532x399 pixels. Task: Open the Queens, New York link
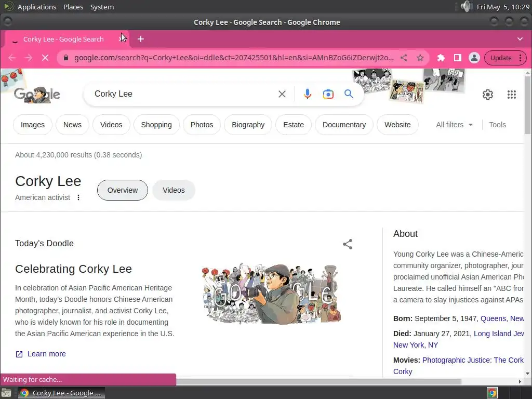click(x=502, y=318)
